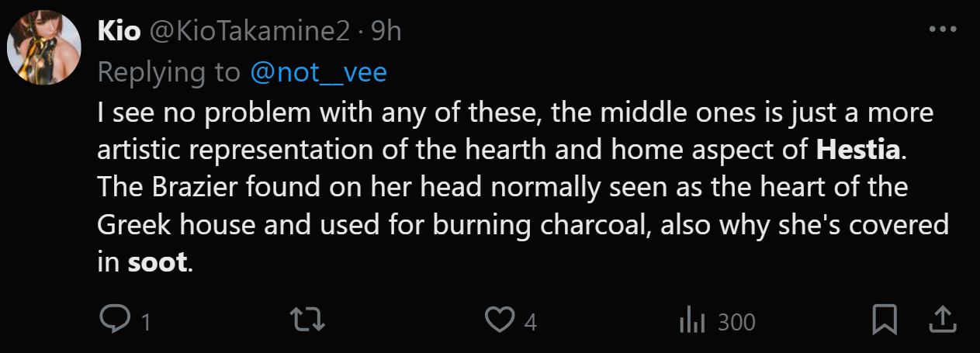Open the tweet via the 9h timestamp
Screen dimensions: 980x353
[386, 30]
